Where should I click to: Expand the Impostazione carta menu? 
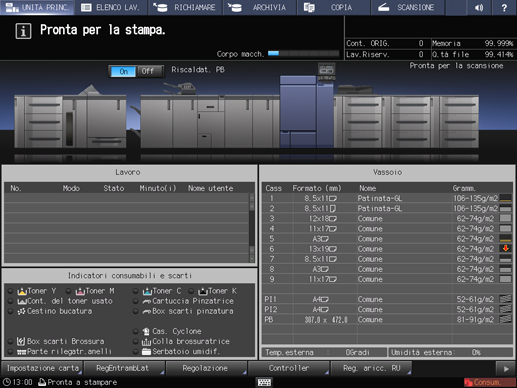coord(42,368)
